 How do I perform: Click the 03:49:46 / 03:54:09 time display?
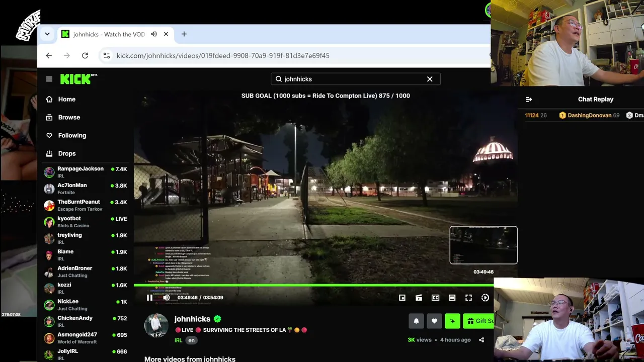coord(200,298)
